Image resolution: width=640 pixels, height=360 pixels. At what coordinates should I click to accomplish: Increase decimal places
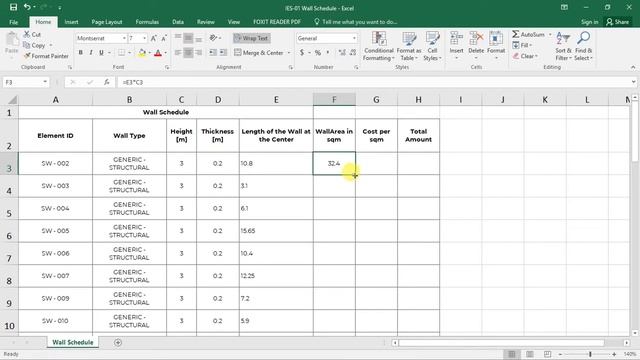342,53
